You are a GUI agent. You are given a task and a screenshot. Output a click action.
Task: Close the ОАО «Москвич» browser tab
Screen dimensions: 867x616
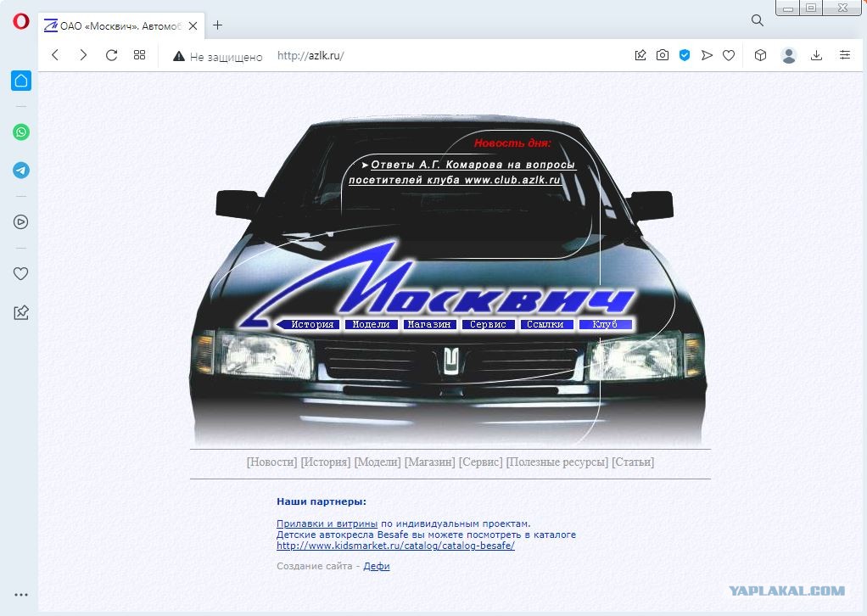coord(193,26)
